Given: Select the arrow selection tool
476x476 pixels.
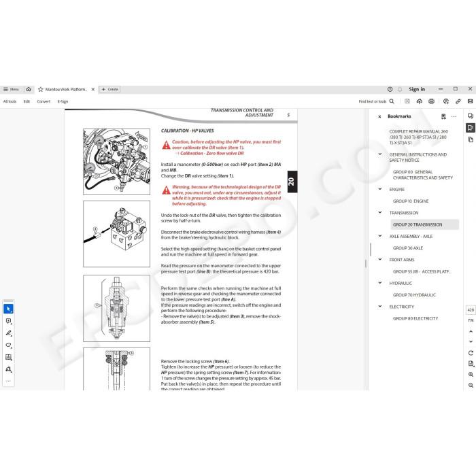Looking at the screenshot, I should (x=8, y=309).
